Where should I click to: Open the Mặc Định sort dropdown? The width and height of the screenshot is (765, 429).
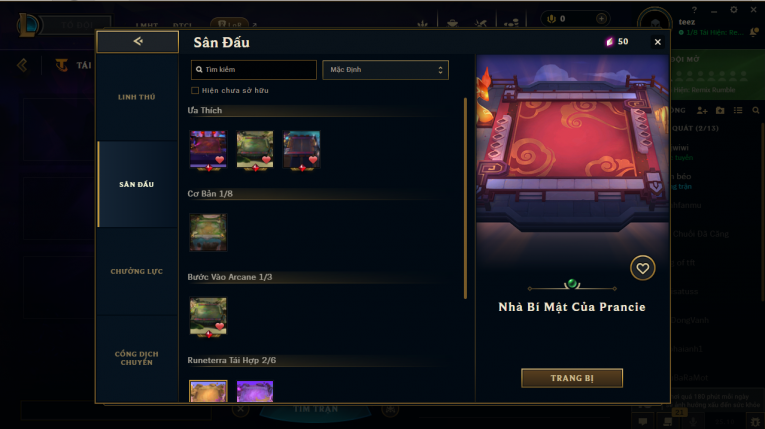pos(385,70)
